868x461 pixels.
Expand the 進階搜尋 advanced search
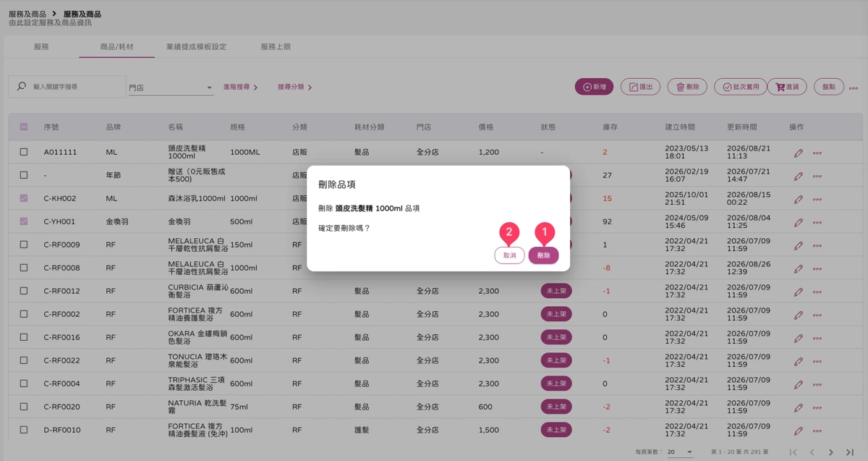241,87
